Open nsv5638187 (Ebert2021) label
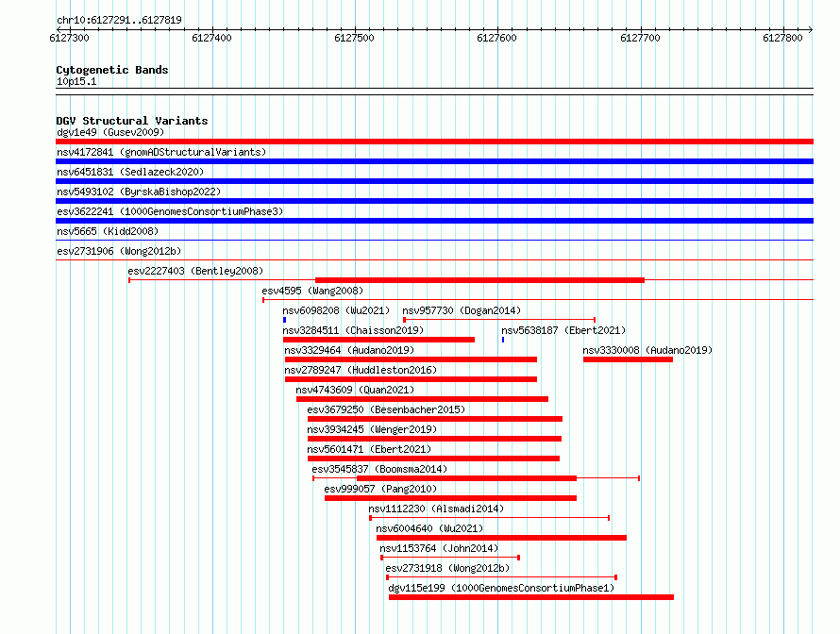 (563, 330)
